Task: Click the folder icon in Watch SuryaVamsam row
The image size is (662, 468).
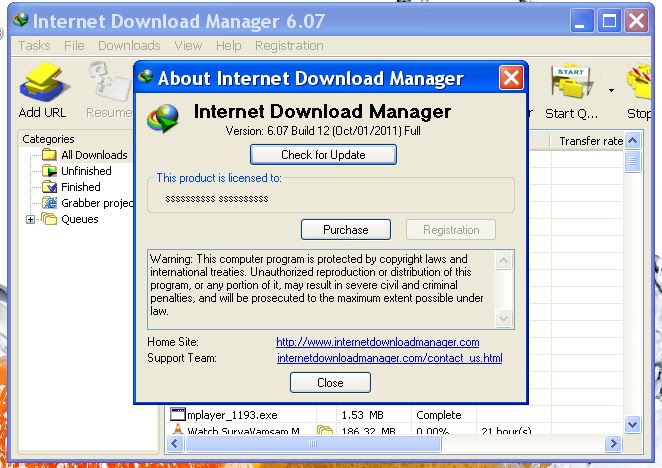Action: pos(325,430)
